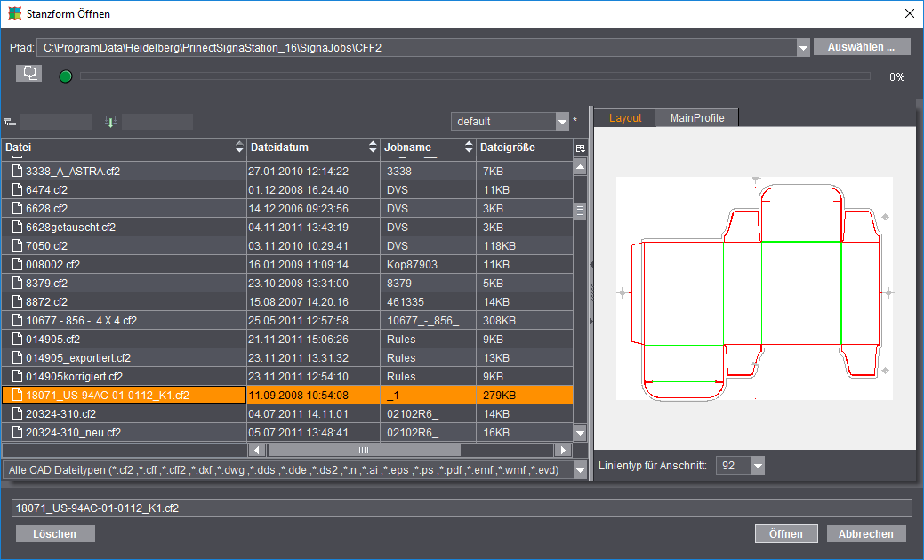Click the file icon of 6474.cf2
The image size is (924, 560).
pyautogui.click(x=18, y=189)
